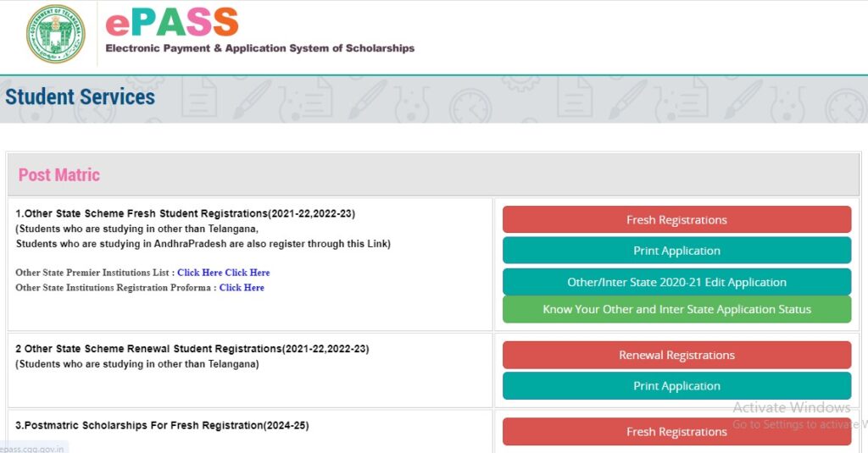Open first Click Here link for Premier Institutions List
The width and height of the screenshot is (868, 453).
coord(200,273)
